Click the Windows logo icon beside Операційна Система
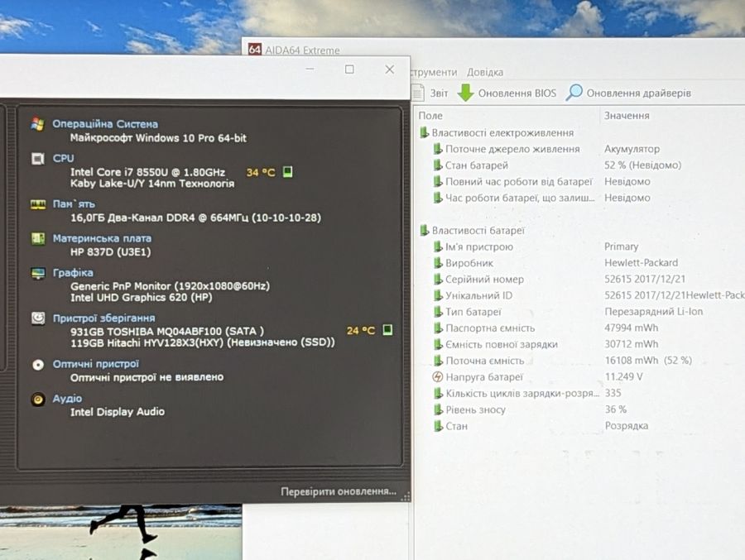 pos(37,123)
